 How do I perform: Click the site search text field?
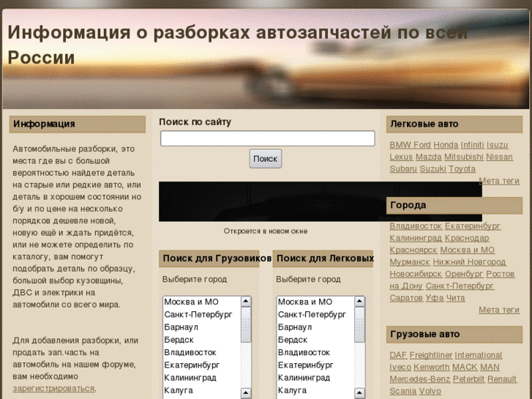click(x=267, y=138)
